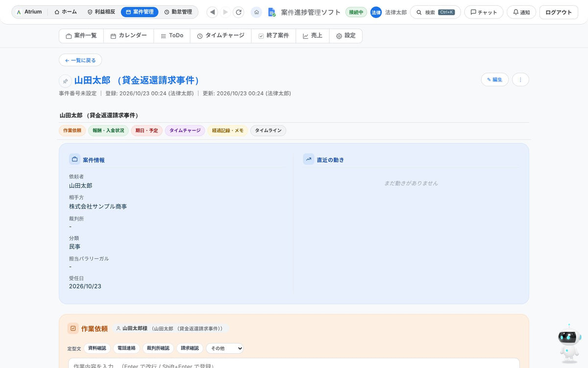Pin the case with the pin icon
The height and width of the screenshot is (368, 588).
point(65,81)
